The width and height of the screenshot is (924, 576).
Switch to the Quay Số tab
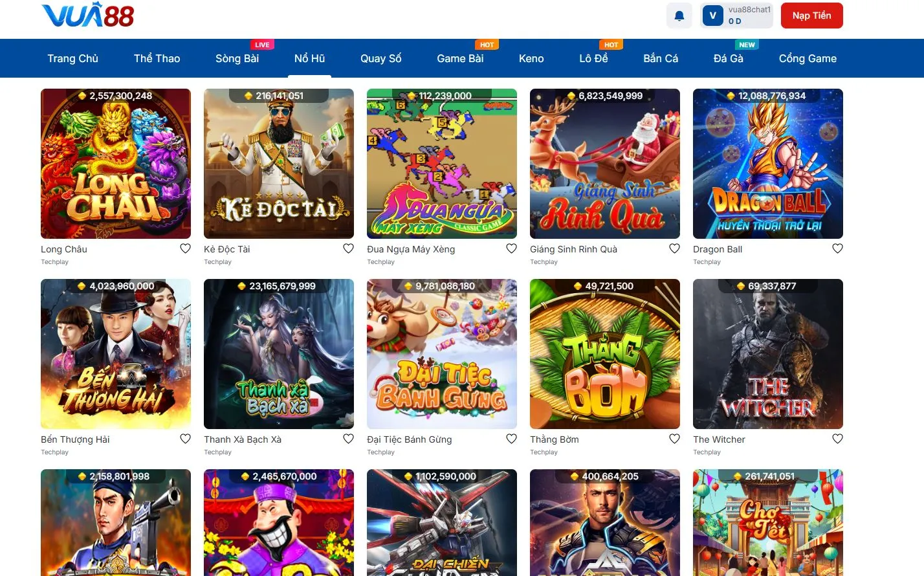click(x=380, y=58)
